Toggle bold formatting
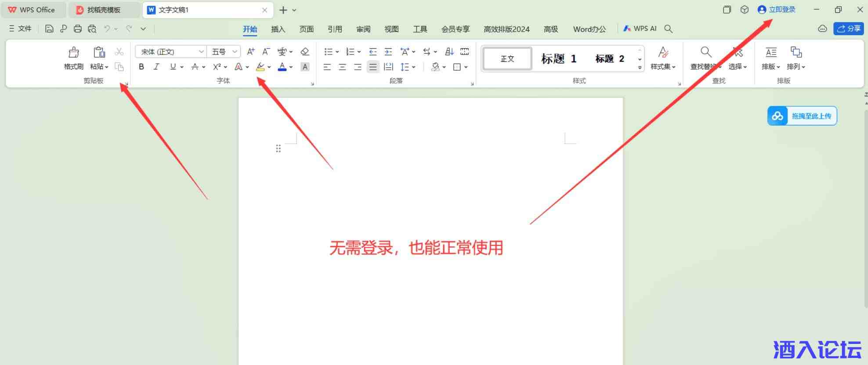This screenshot has height=365, width=868. coord(141,67)
